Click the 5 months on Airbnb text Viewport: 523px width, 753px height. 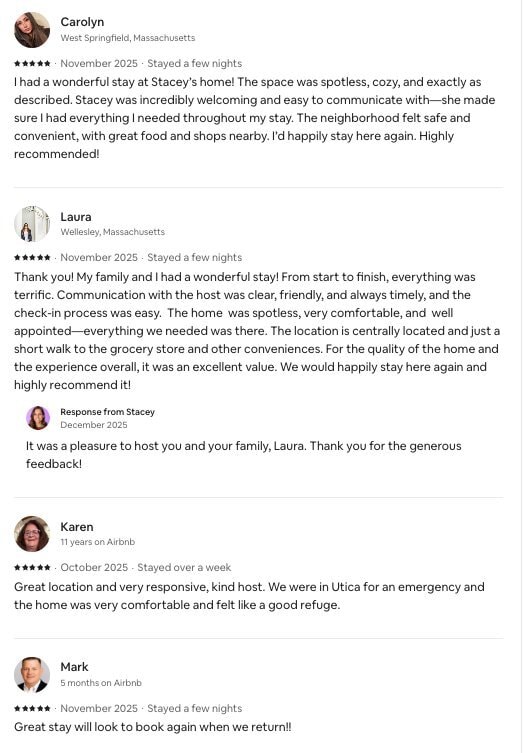click(101, 683)
